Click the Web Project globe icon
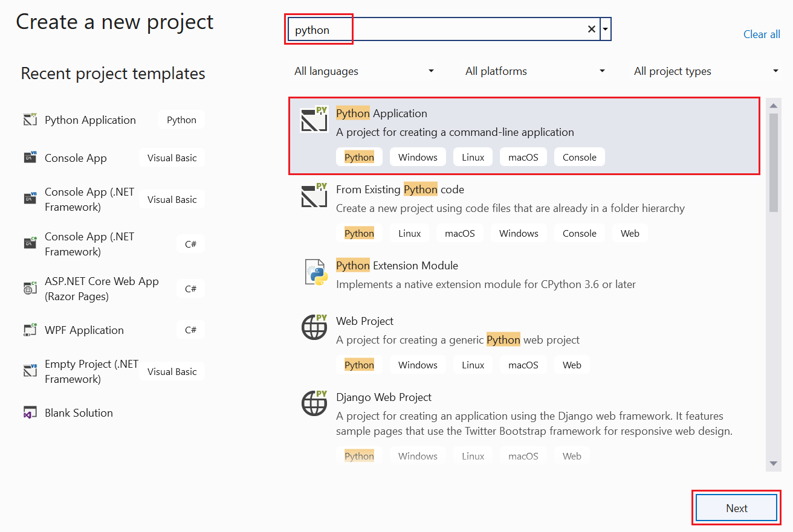The image size is (793, 532). coord(314,327)
